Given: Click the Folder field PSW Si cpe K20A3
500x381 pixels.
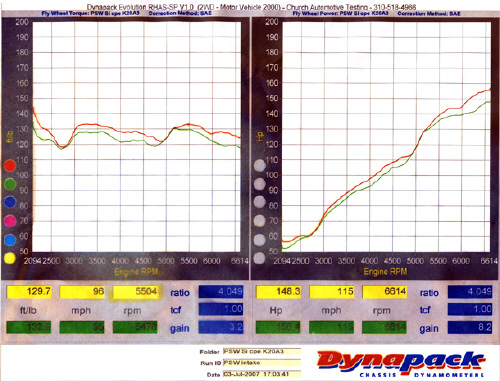Looking at the screenshot, I should [262, 351].
